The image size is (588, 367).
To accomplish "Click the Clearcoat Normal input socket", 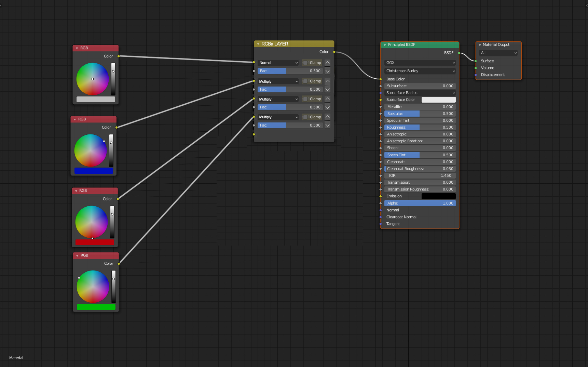I will 381,217.
